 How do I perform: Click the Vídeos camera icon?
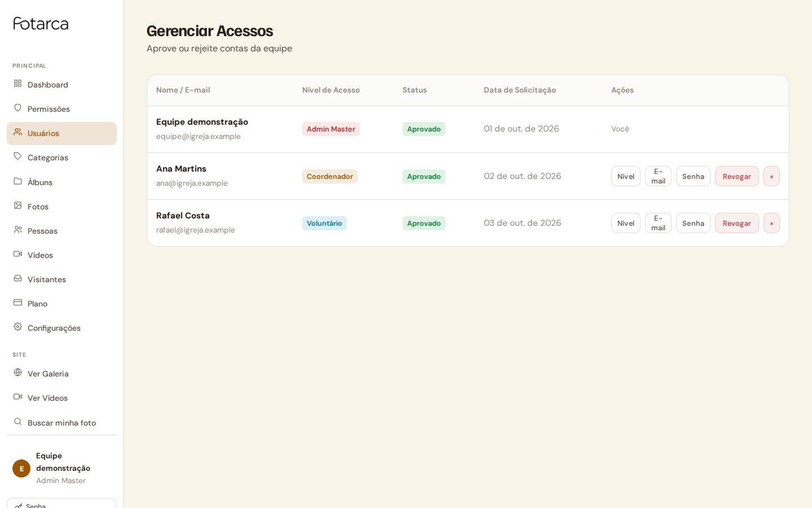pyautogui.click(x=17, y=254)
